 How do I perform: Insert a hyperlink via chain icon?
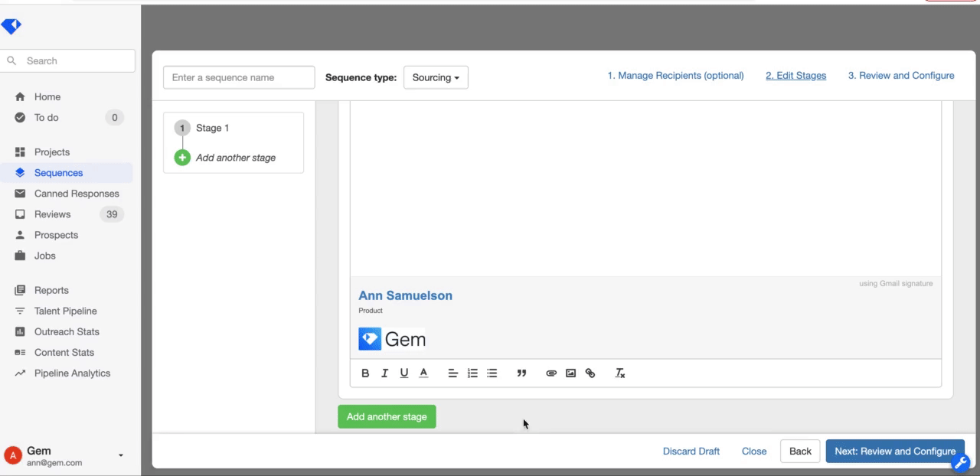point(590,373)
